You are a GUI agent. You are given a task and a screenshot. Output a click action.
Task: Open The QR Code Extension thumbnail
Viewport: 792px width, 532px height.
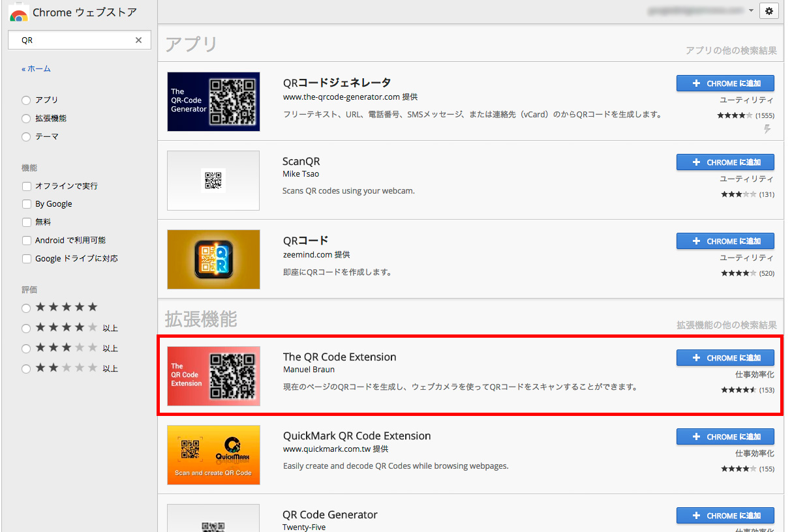(x=213, y=376)
